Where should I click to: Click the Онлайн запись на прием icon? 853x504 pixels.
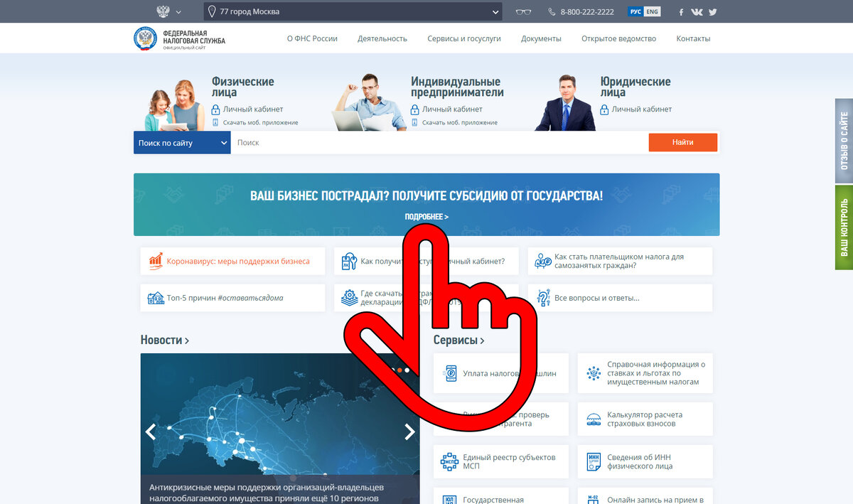(x=594, y=499)
